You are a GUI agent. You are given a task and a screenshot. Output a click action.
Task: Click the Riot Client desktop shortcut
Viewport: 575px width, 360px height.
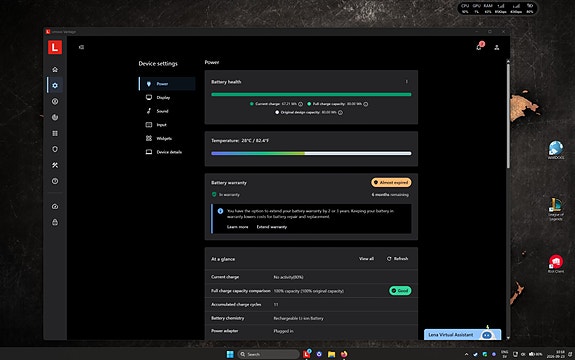[x=556, y=264]
